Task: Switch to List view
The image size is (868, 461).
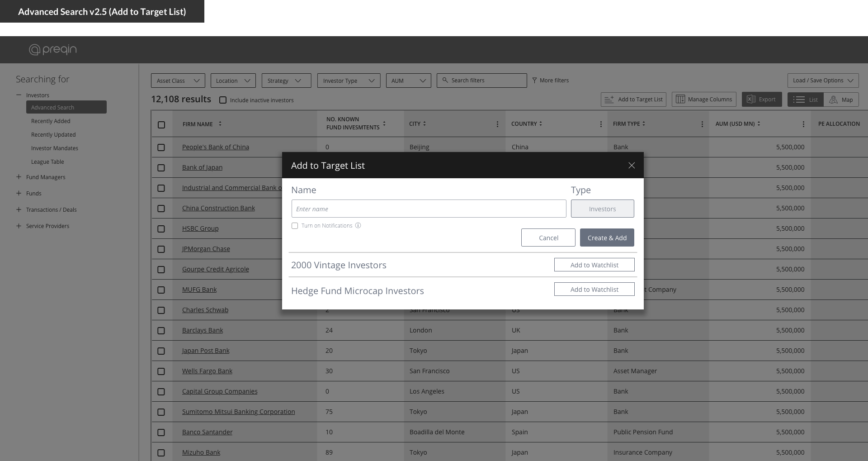Action: (x=806, y=100)
